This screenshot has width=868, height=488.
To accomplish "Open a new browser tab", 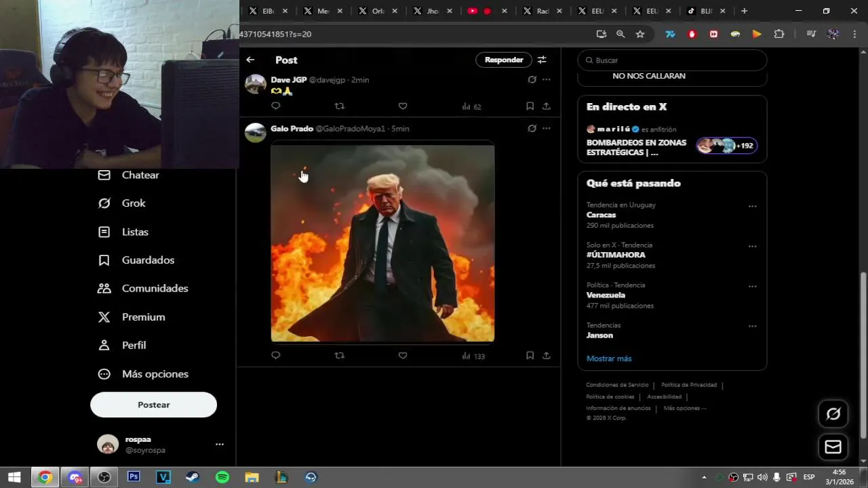I will tap(744, 11).
